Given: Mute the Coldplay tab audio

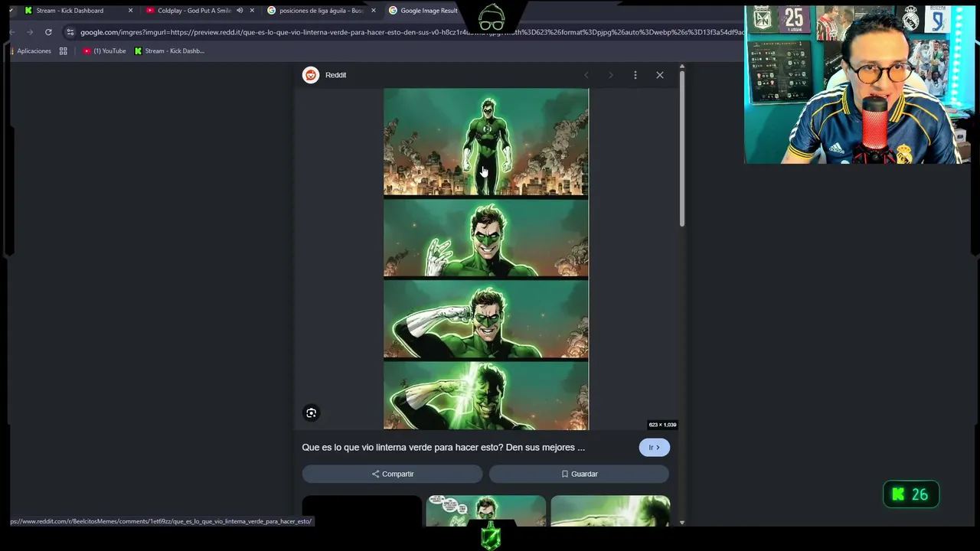Looking at the screenshot, I should 240,11.
